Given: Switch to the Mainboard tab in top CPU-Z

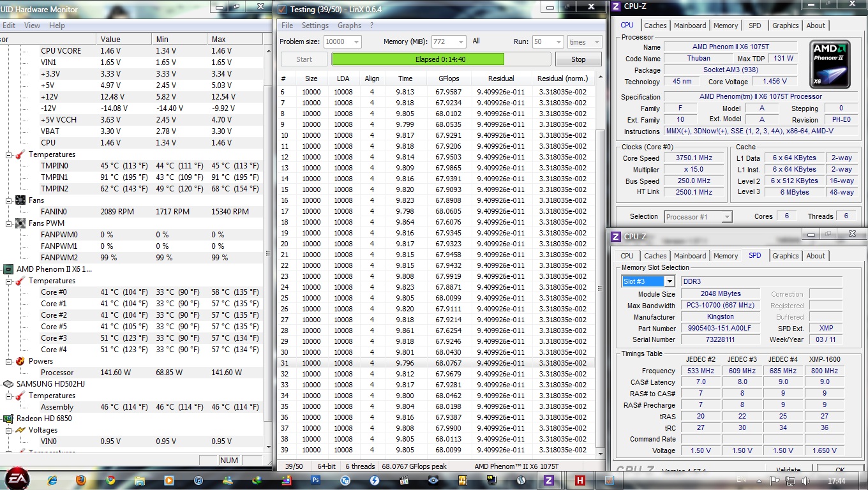Looking at the screenshot, I should [690, 26].
